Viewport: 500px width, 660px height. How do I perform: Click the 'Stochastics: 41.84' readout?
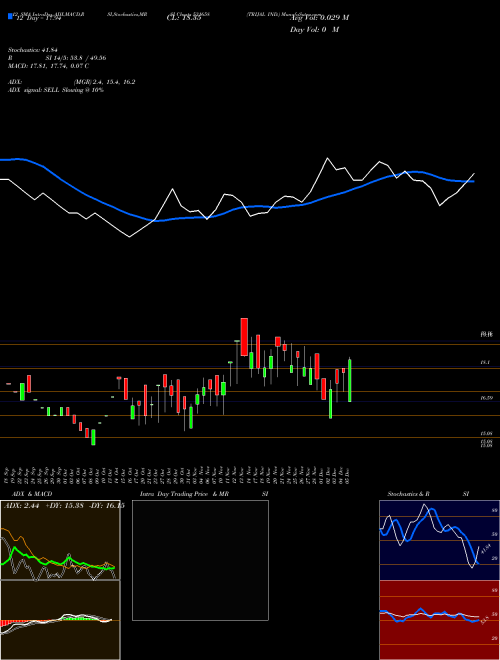click(32, 50)
